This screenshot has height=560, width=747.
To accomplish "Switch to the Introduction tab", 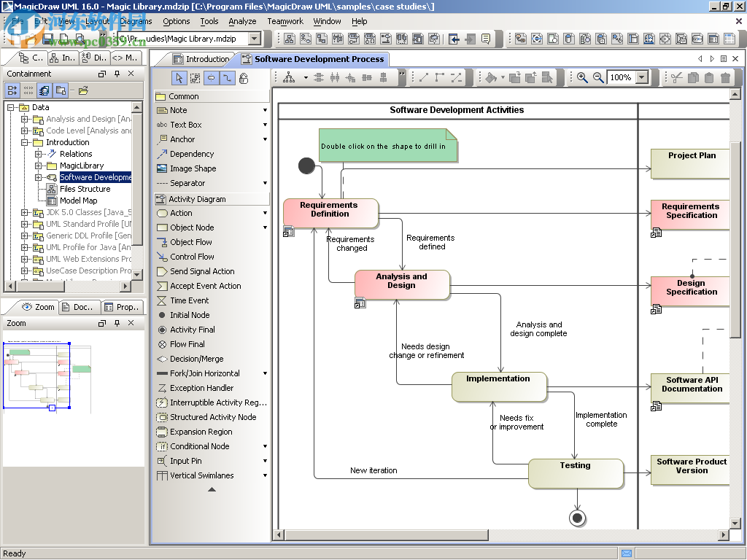I will (205, 59).
